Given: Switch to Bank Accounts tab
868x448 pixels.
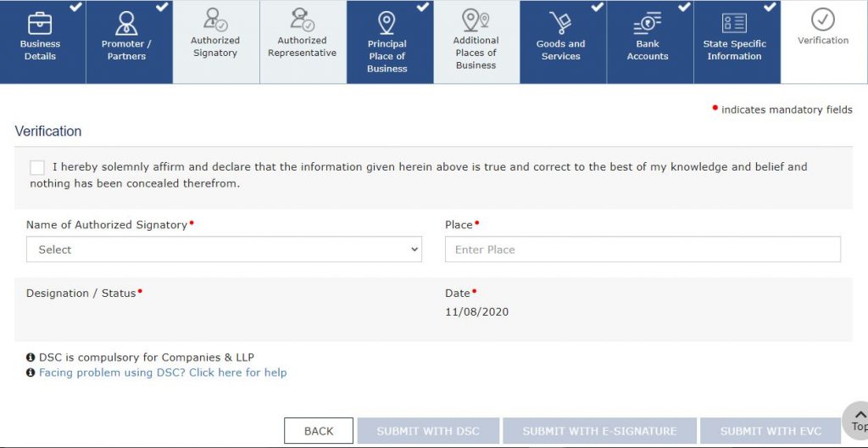Looking at the screenshot, I should (x=650, y=42).
